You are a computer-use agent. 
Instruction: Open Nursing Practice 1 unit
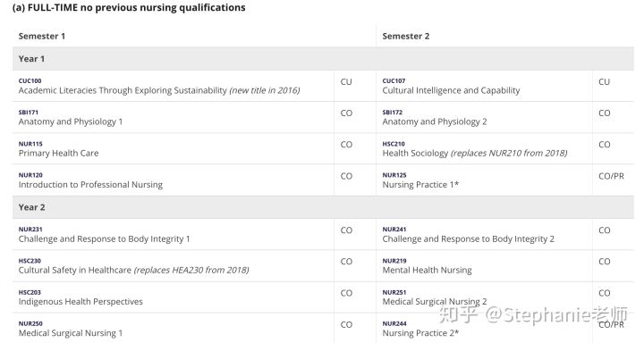tap(420, 185)
